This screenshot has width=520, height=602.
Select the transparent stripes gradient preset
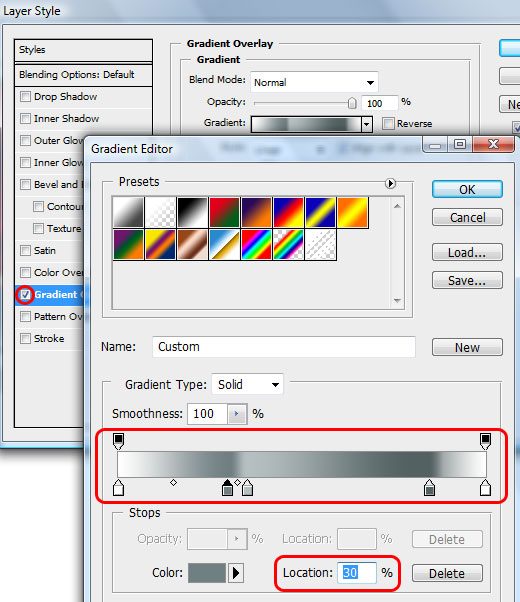(x=321, y=245)
